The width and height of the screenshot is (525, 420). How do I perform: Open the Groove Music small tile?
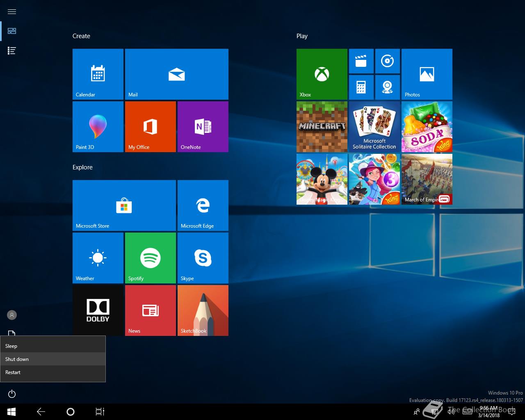click(388, 61)
